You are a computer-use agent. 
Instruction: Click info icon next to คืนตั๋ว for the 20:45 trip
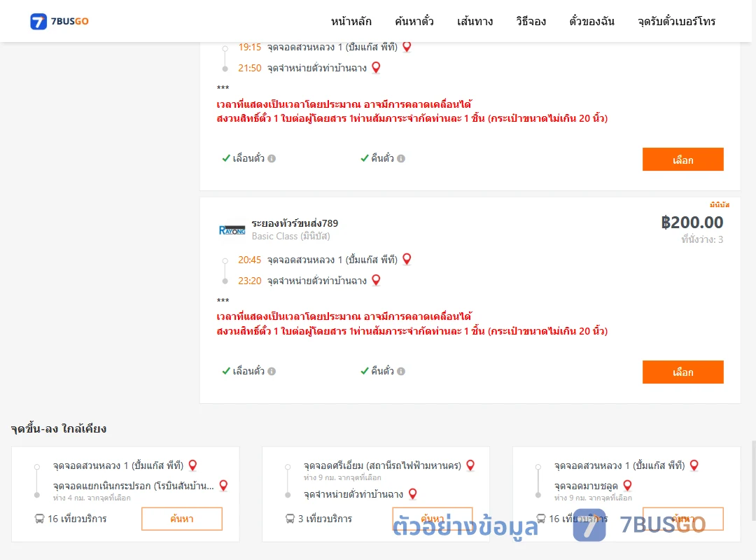click(x=401, y=371)
